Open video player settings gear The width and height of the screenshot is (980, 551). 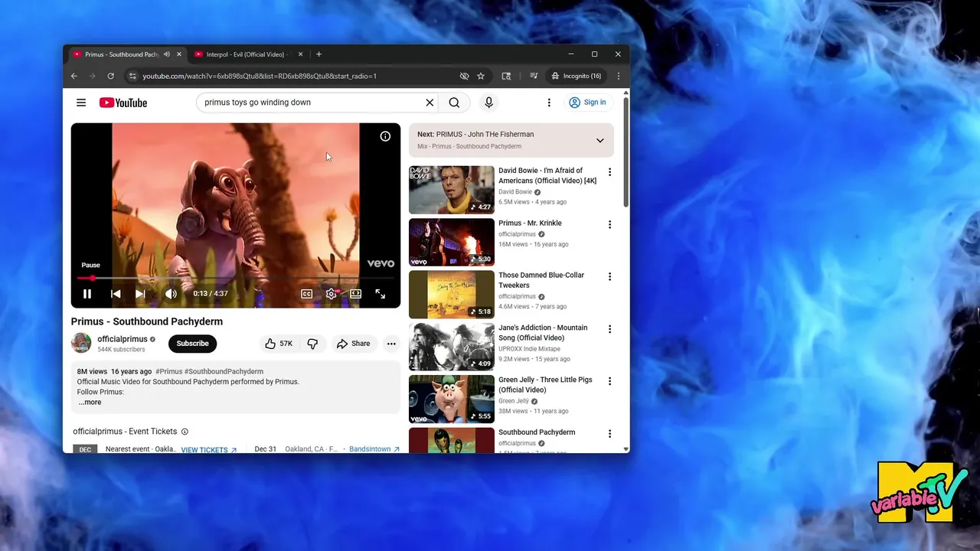coord(332,294)
